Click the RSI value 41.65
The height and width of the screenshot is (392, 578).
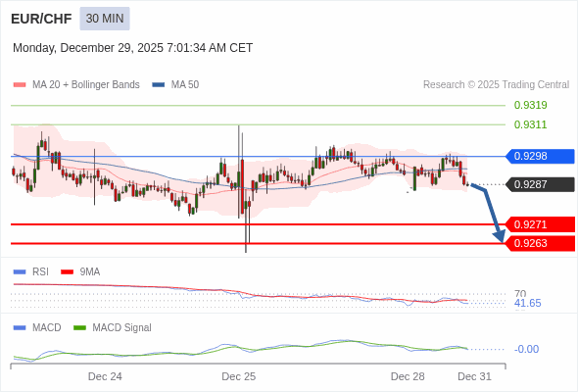tap(528, 303)
